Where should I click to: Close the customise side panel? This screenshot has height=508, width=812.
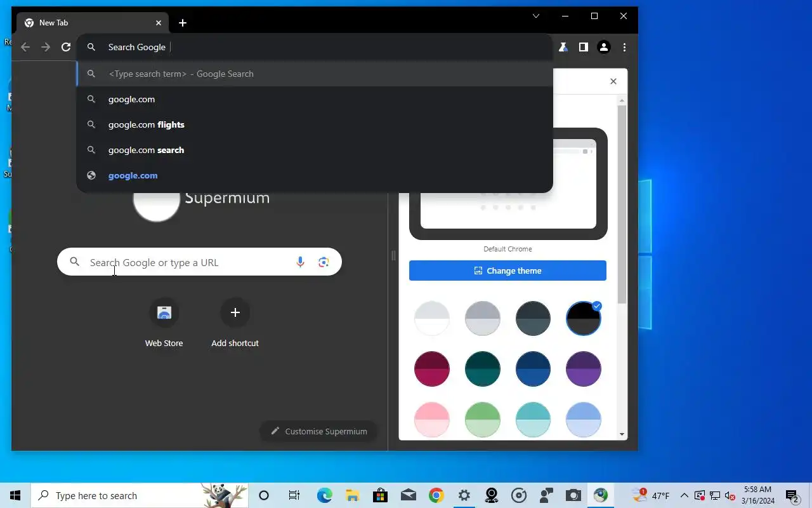[x=613, y=81]
